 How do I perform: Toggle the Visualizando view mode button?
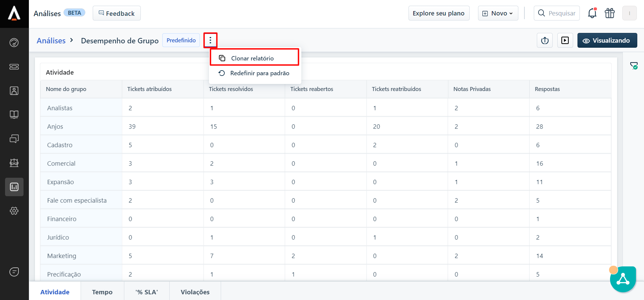[607, 41]
